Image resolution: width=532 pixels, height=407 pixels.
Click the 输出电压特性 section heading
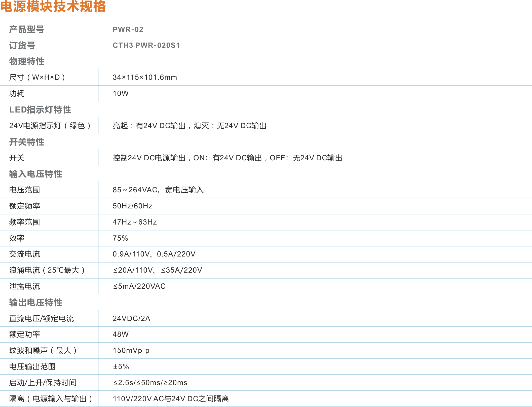coord(35,303)
